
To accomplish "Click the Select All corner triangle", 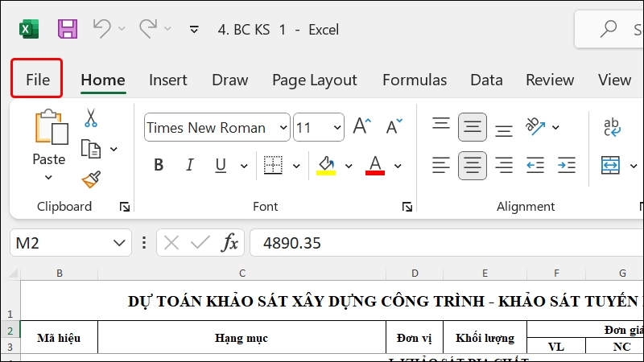I will pos(11,273).
